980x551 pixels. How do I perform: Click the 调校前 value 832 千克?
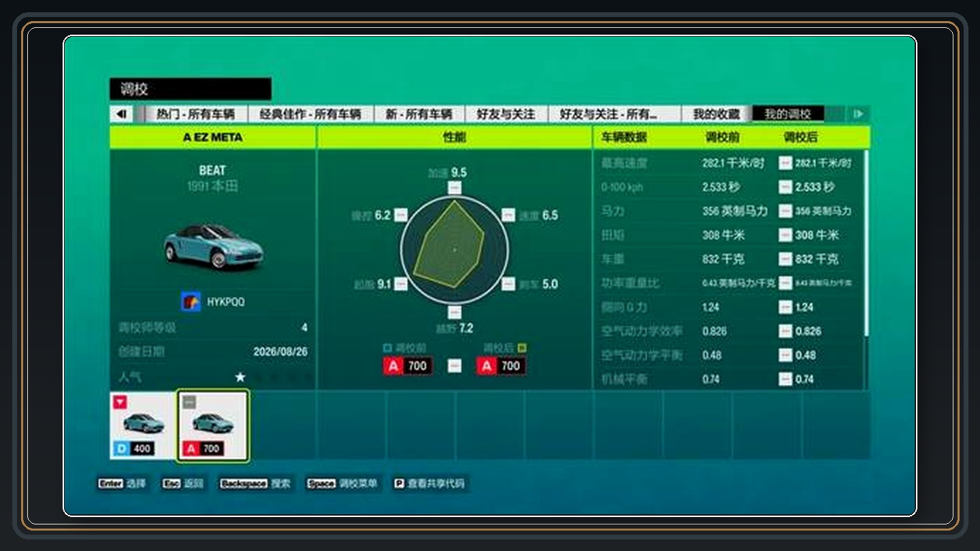[x=723, y=259]
